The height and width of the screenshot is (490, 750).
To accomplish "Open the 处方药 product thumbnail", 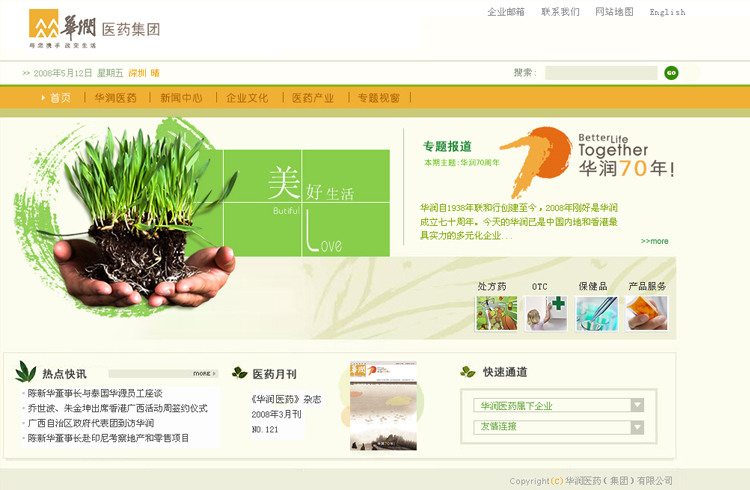I will click(496, 313).
